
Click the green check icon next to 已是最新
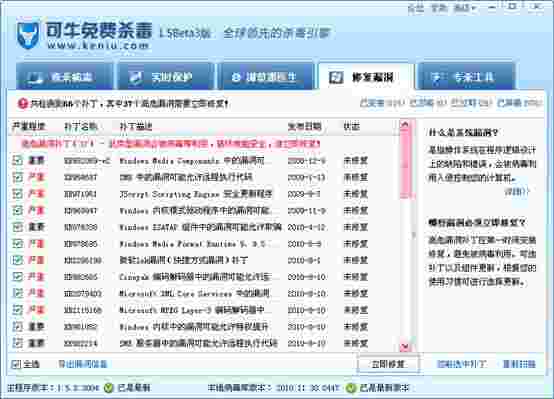[108, 388]
